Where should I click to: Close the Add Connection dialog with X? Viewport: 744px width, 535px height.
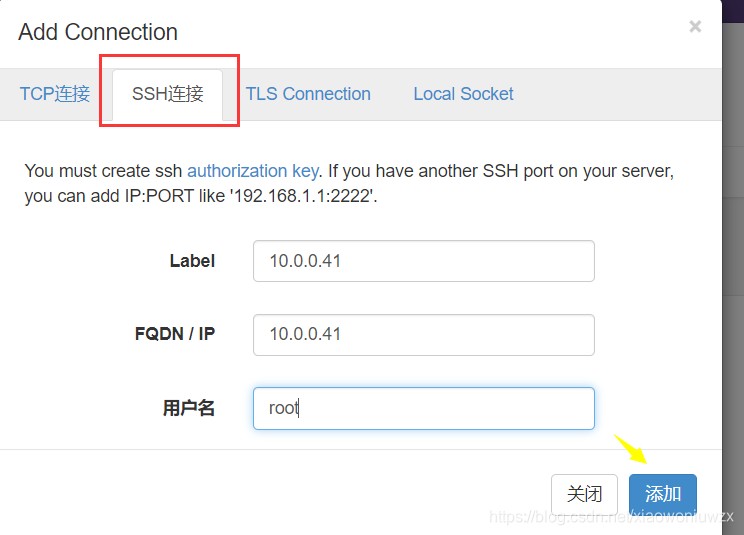(695, 27)
